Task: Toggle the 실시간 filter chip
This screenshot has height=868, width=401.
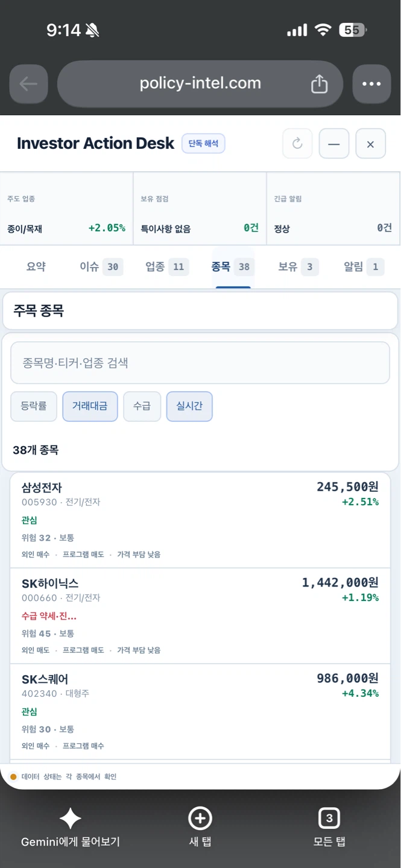Action: (x=189, y=406)
